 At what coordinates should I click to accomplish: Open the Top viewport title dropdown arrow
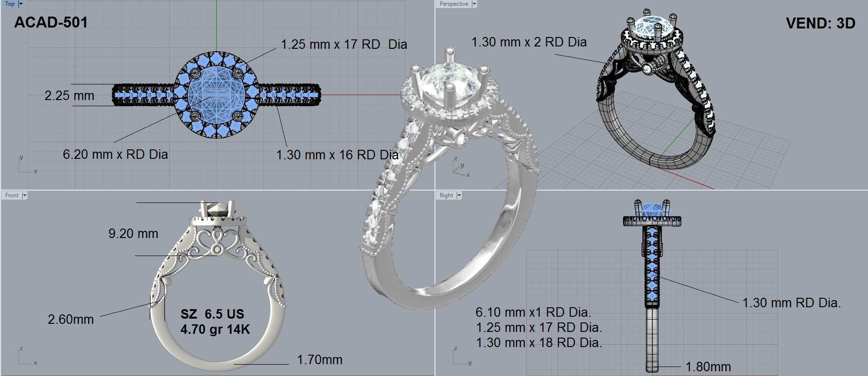coord(20,4)
